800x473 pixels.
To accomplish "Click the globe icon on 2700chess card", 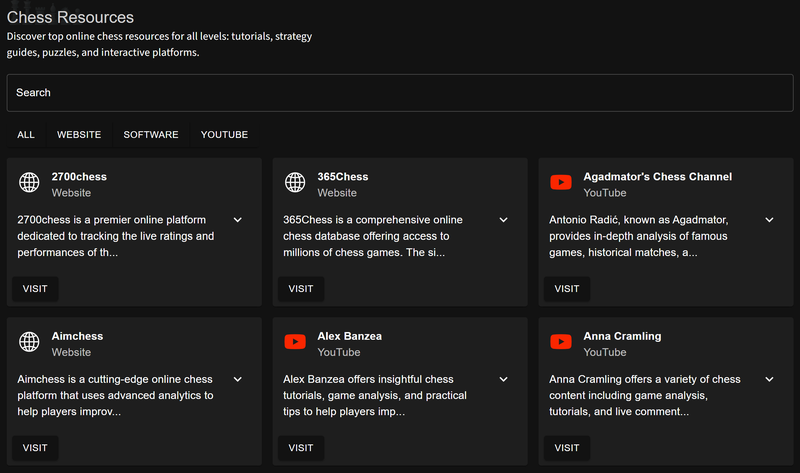I will point(29,182).
